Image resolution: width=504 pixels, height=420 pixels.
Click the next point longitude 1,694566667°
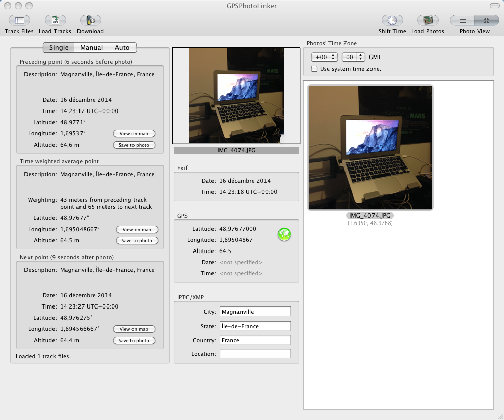point(79,329)
